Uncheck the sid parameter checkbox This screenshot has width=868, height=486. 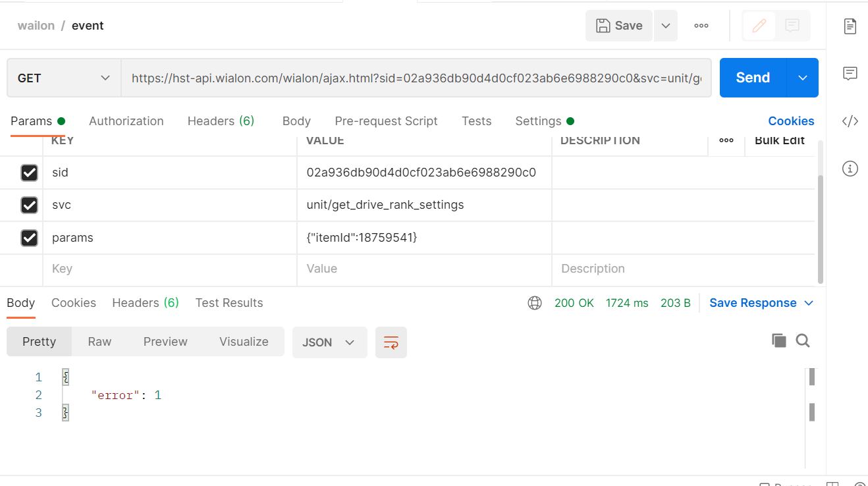29,173
